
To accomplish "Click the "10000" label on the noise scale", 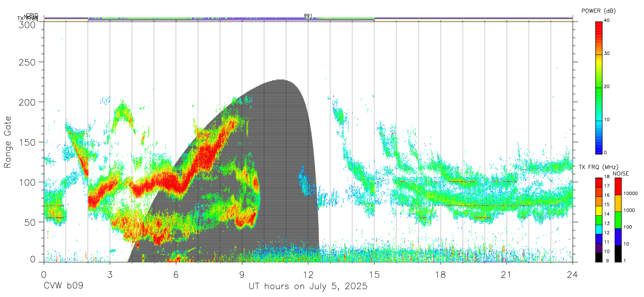I will point(630,193).
